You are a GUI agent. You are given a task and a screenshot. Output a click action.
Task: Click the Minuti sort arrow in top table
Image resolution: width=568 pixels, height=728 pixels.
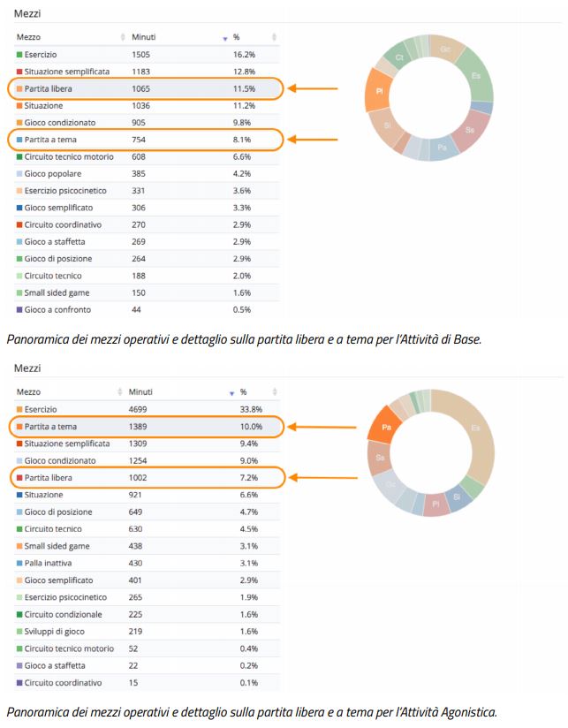225,37
